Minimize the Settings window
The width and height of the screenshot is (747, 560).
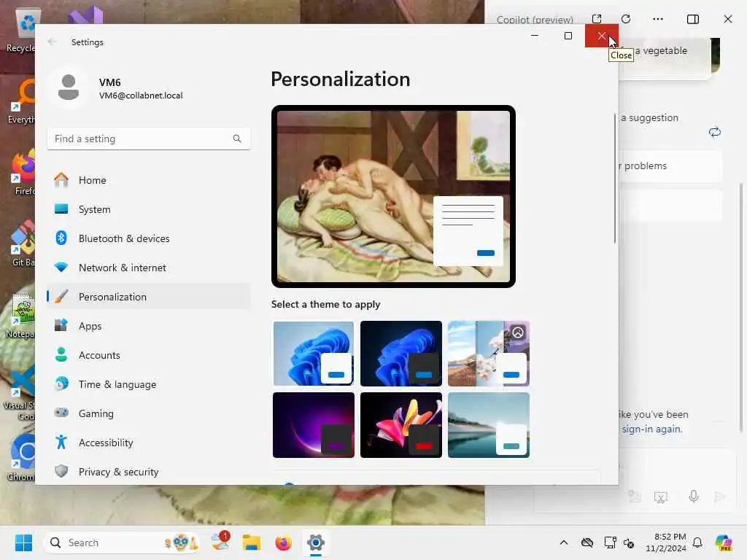point(535,36)
